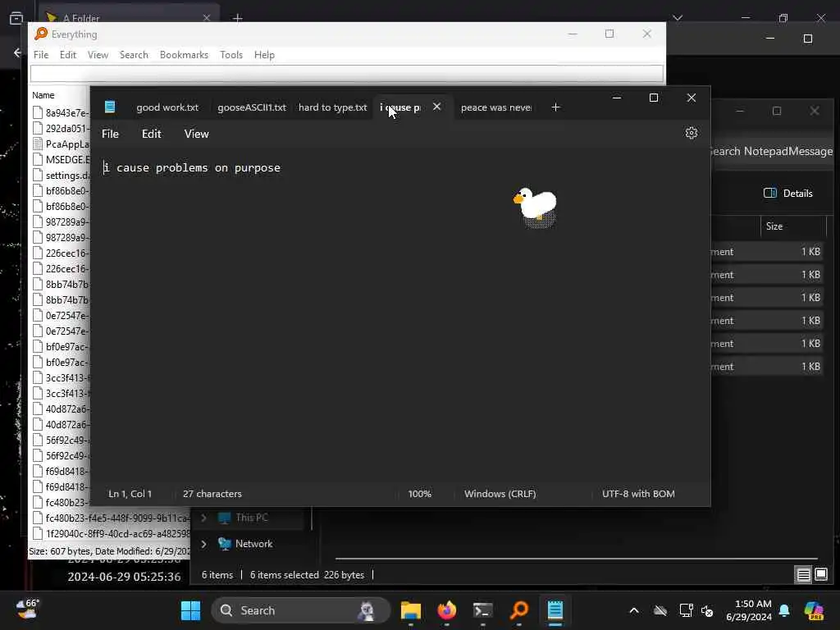Open Notepad settings gear icon
Image resolution: width=840 pixels, height=630 pixels.
click(x=691, y=133)
